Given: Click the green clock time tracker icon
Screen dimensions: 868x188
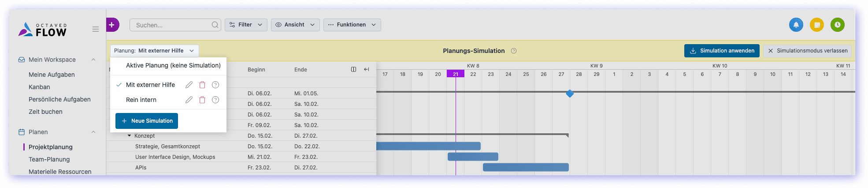Looking at the screenshot, I should [837, 25].
